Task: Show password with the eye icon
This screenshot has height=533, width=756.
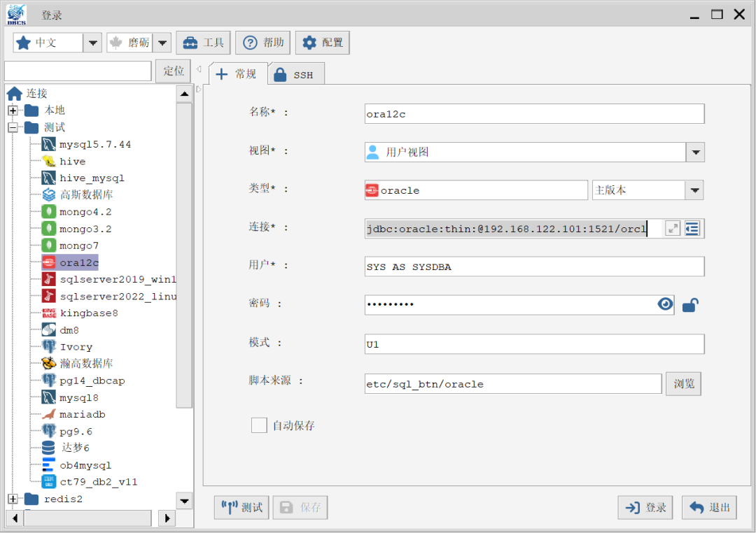Action: [x=666, y=304]
